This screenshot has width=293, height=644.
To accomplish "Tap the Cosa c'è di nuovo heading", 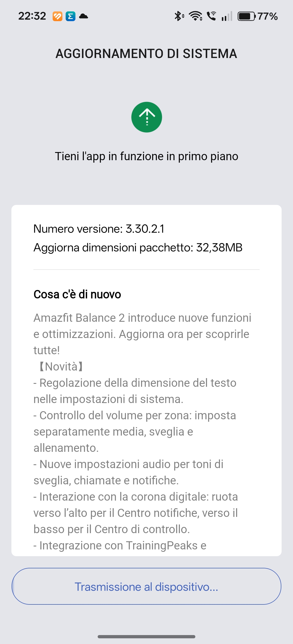I will coord(77,294).
